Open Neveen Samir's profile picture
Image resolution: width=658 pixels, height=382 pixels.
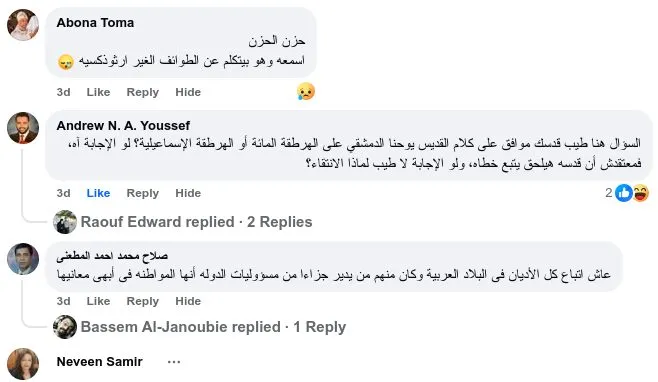pyautogui.click(x=23, y=364)
